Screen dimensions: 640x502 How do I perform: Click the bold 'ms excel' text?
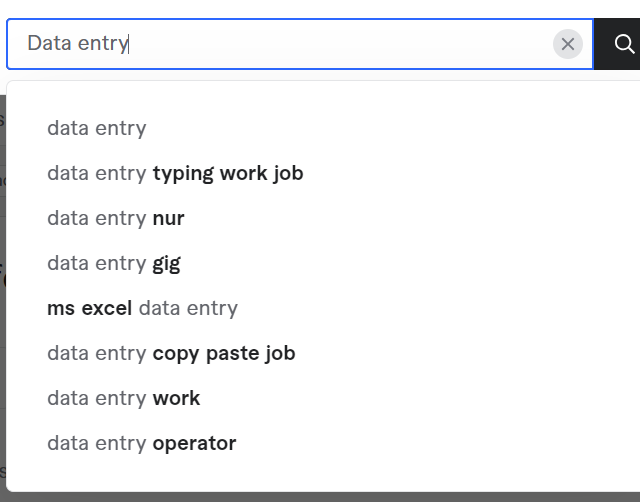coord(89,308)
